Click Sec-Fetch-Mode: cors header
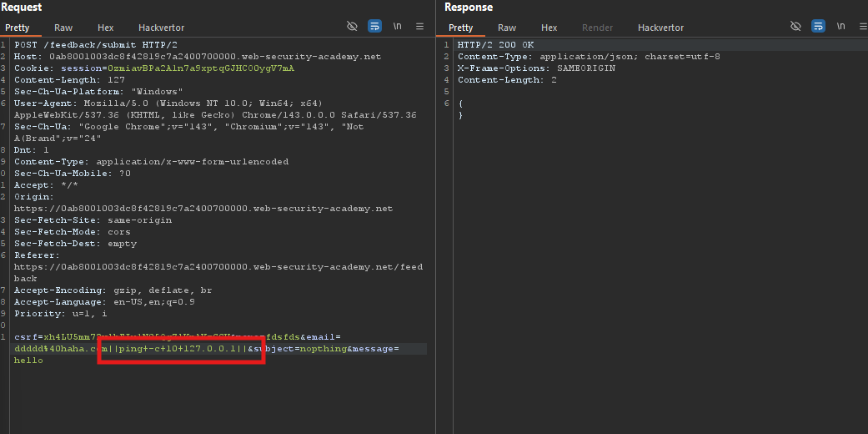This screenshot has height=434, width=868. pos(72,232)
